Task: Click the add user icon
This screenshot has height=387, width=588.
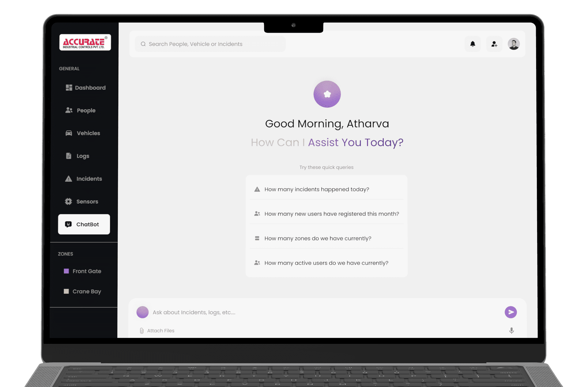Action: click(x=494, y=44)
